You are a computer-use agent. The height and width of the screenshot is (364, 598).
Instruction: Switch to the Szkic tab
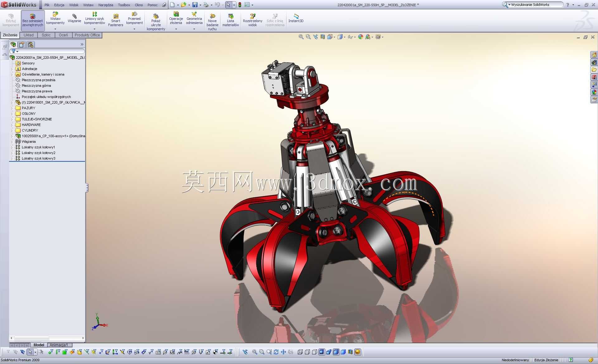click(x=46, y=35)
